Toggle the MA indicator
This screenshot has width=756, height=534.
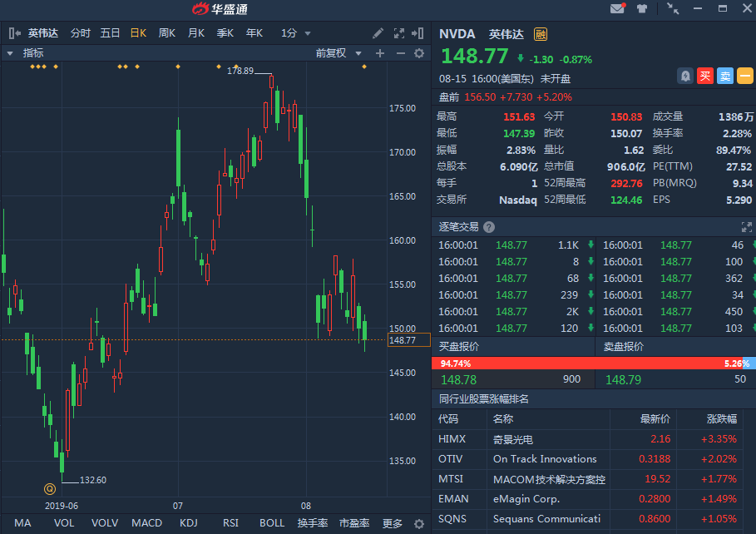[x=22, y=523]
